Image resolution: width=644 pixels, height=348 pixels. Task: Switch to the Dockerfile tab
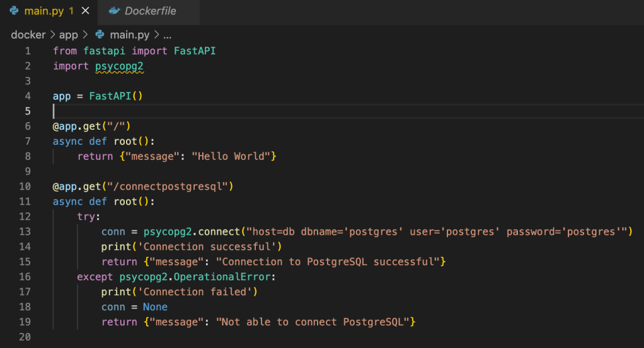[x=150, y=11]
